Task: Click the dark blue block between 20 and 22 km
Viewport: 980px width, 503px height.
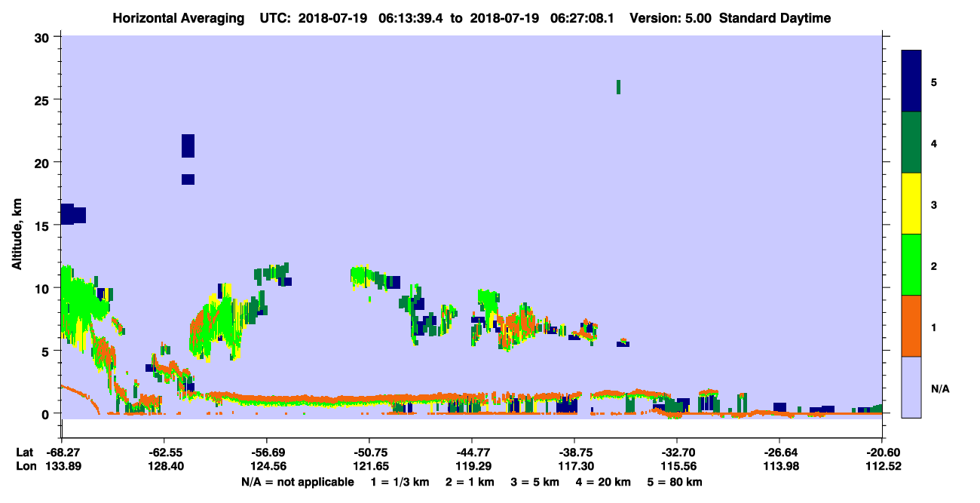Action: 188,146
